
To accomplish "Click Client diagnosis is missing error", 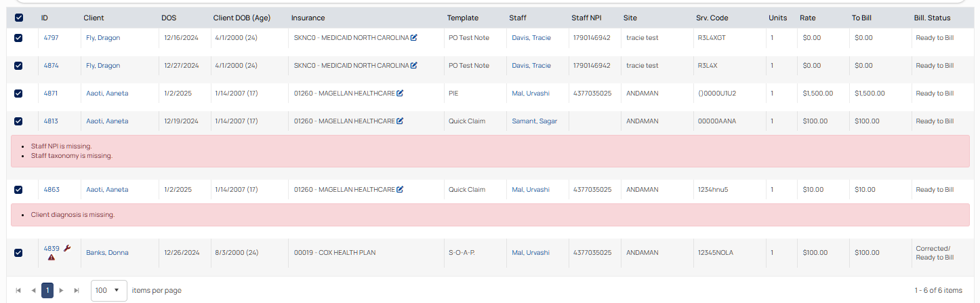I will coord(73,215).
